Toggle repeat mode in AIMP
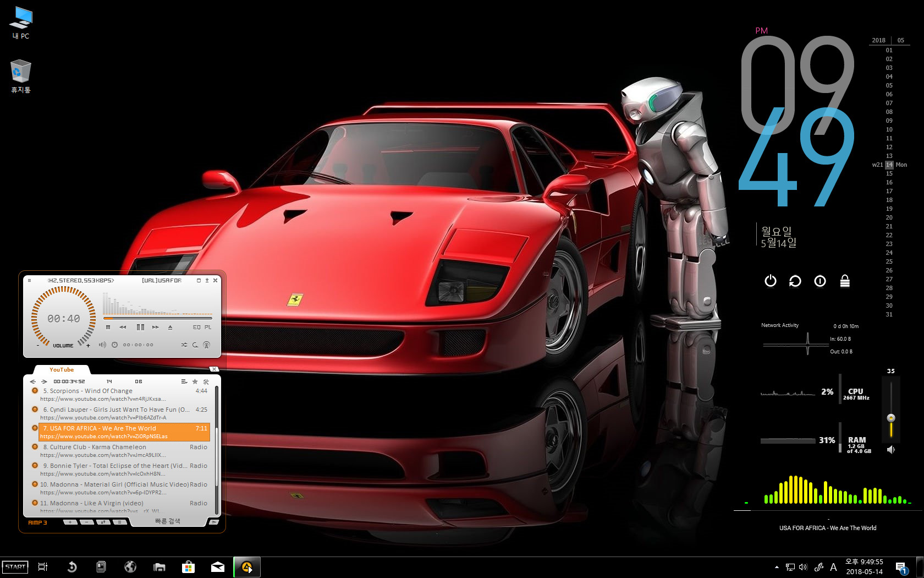 click(x=195, y=345)
